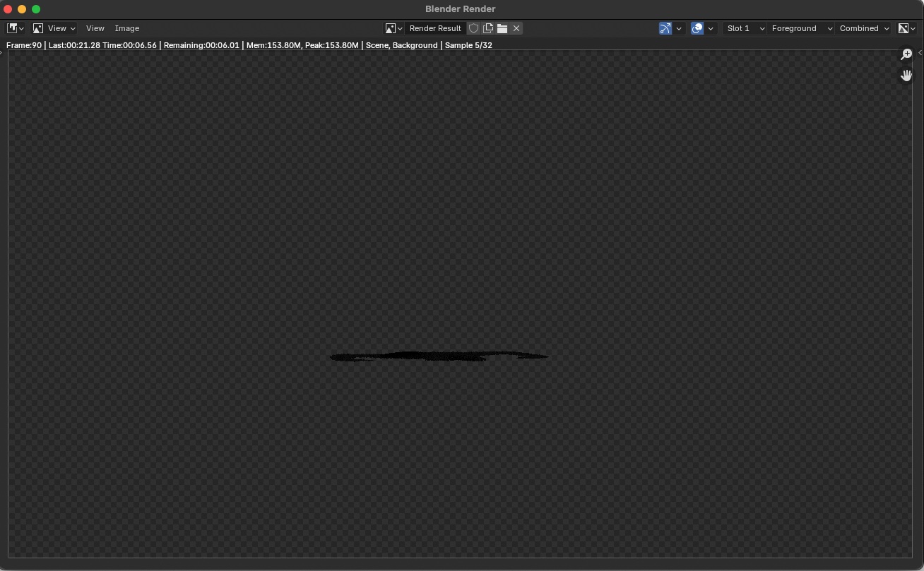Open the View menu

pos(95,28)
